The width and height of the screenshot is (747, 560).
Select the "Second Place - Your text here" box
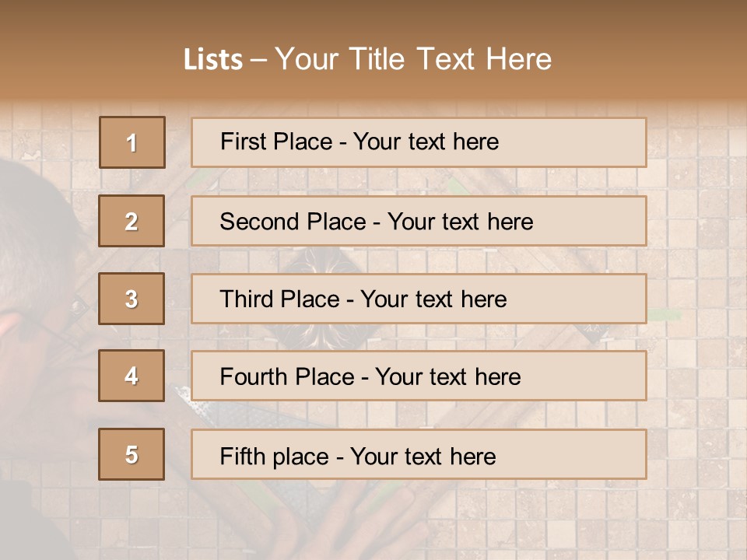pyautogui.click(x=419, y=221)
